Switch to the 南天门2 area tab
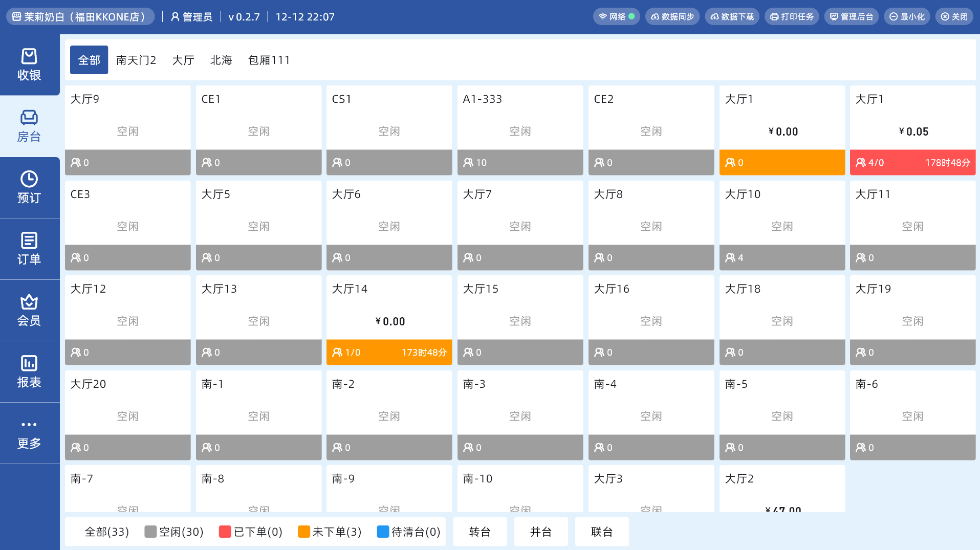Viewport: 980px width, 550px height. point(136,60)
